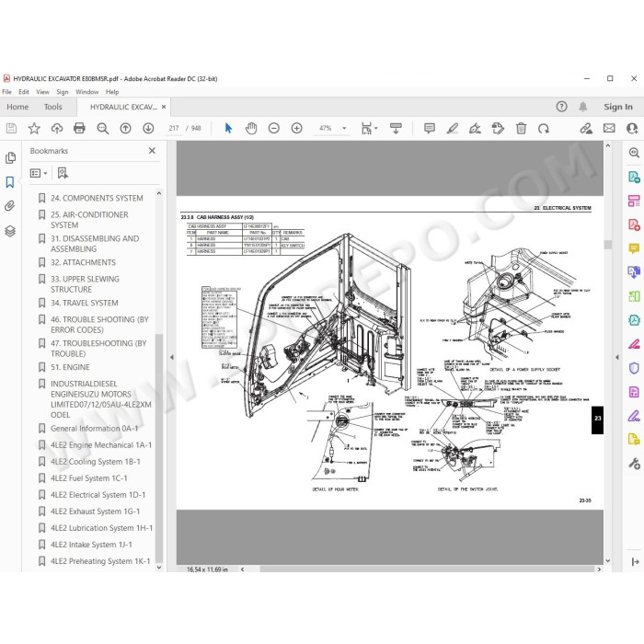Close the HYDRAULIC EXCAV... document tab
644x644 pixels.
coord(164,107)
